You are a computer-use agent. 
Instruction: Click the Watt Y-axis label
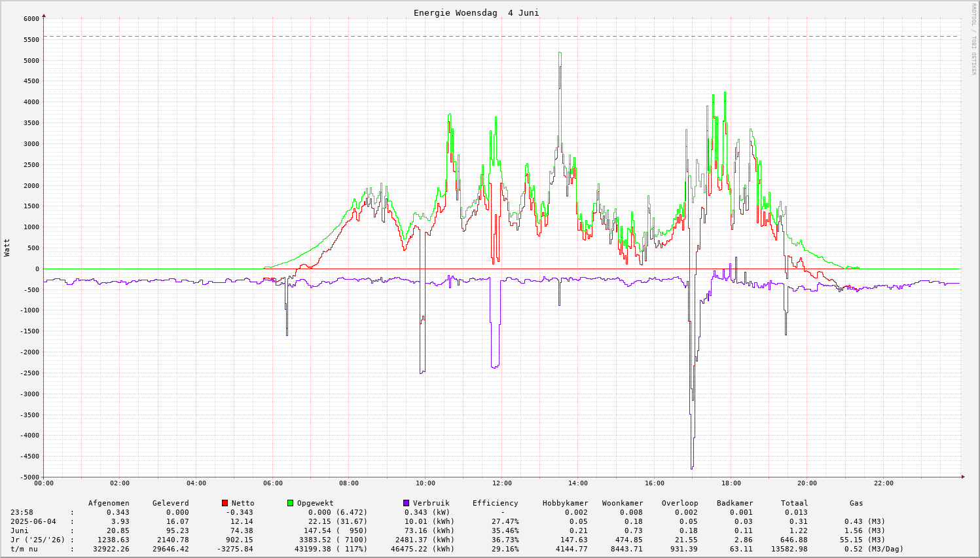click(x=7, y=248)
